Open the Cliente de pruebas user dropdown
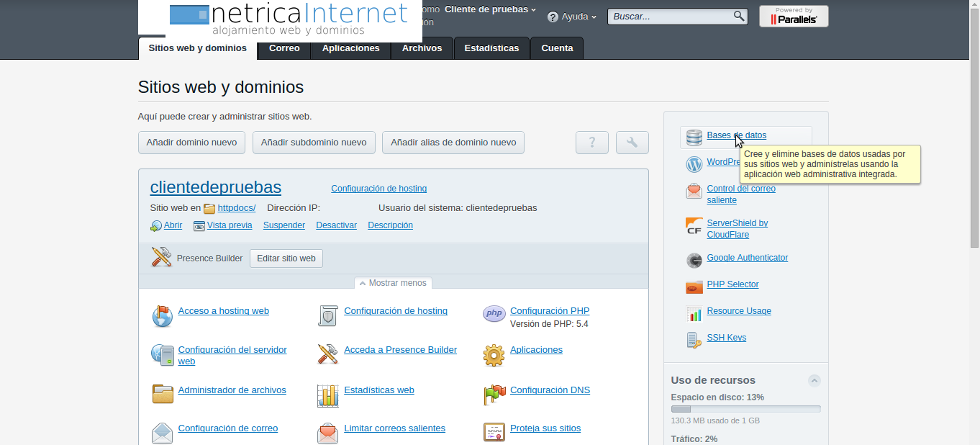Image resolution: width=980 pixels, height=445 pixels. [x=490, y=9]
